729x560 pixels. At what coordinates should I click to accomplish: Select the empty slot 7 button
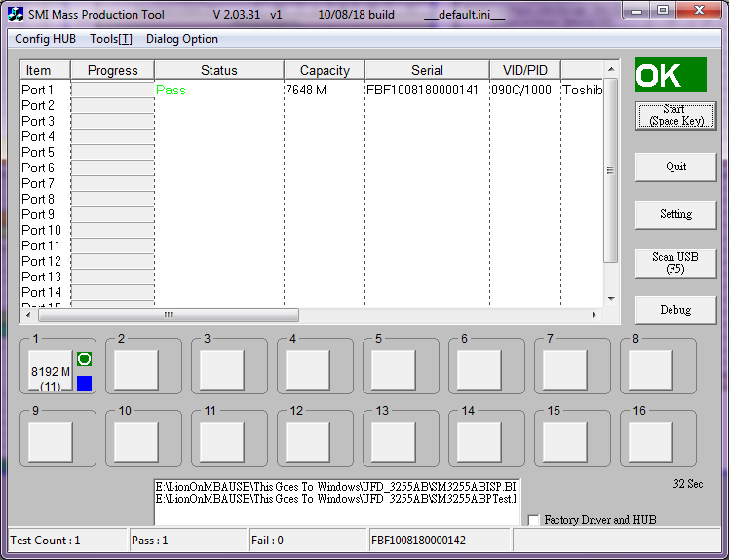[565, 370]
